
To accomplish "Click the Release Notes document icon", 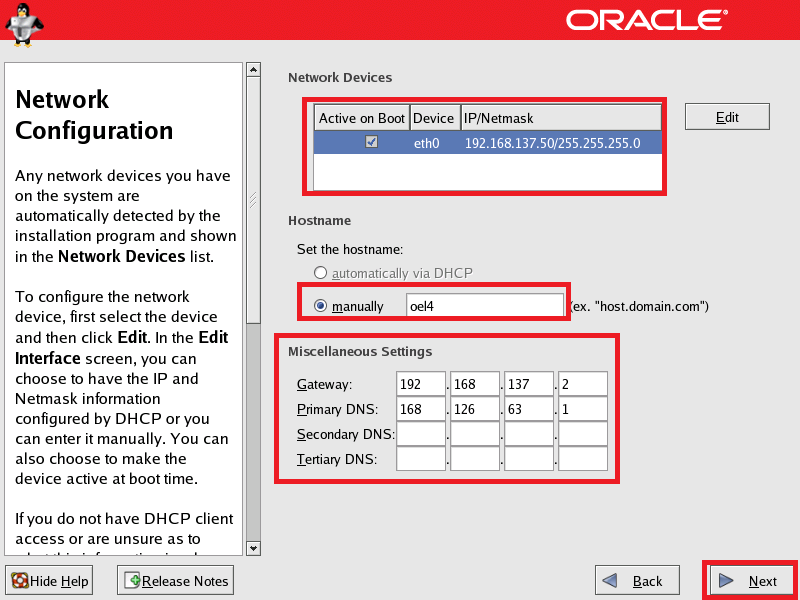I will [x=132, y=581].
